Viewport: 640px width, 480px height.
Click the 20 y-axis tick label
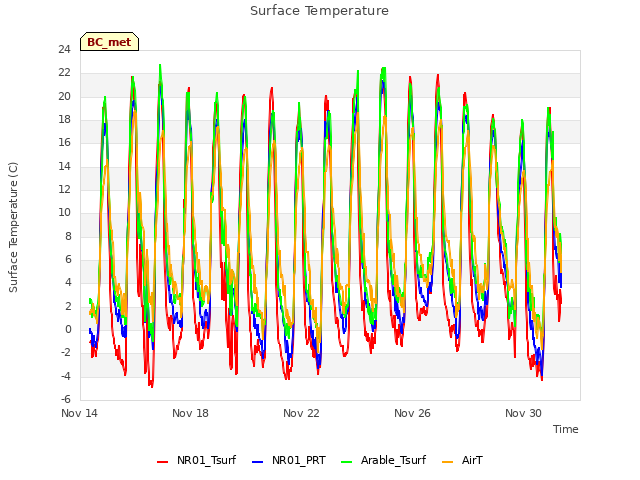tap(64, 96)
